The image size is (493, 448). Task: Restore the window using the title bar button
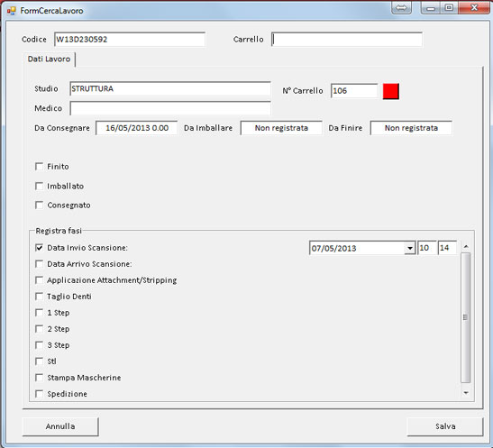[450, 7]
